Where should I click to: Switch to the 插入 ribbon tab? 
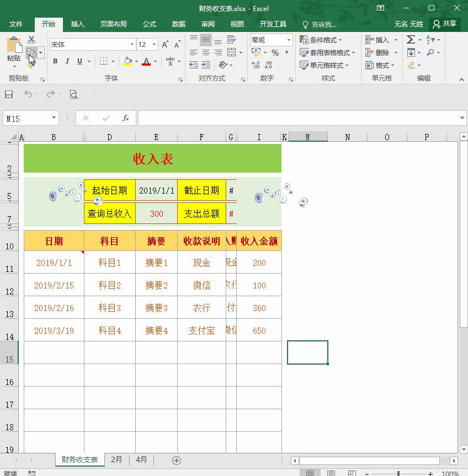point(77,24)
